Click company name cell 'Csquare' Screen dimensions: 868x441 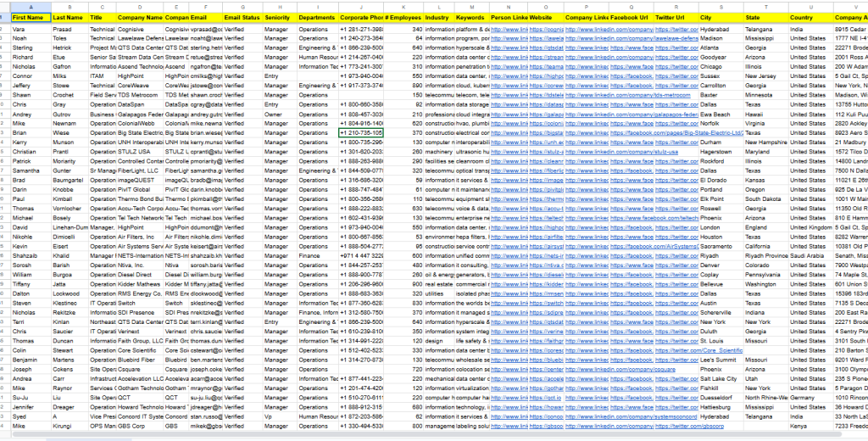140,370
